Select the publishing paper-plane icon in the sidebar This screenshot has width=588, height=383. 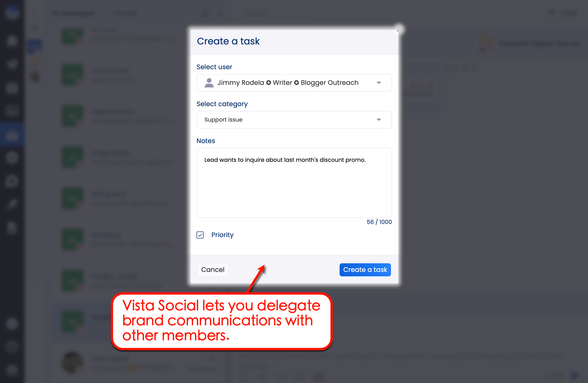click(x=12, y=64)
